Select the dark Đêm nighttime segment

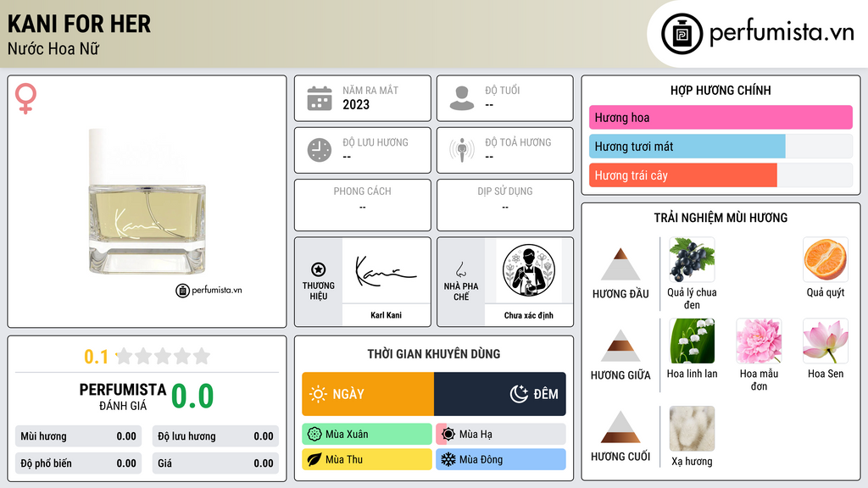point(500,394)
